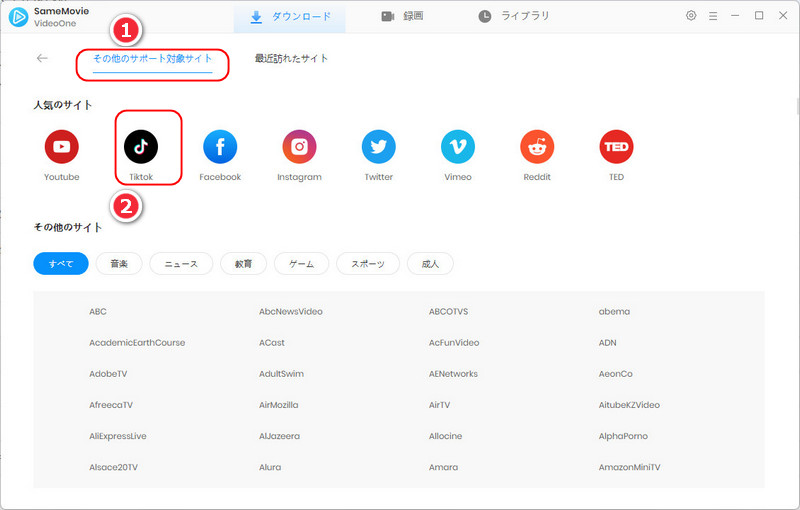The height and width of the screenshot is (510, 800).
Task: Open the Allocine site link
Action: 445,436
